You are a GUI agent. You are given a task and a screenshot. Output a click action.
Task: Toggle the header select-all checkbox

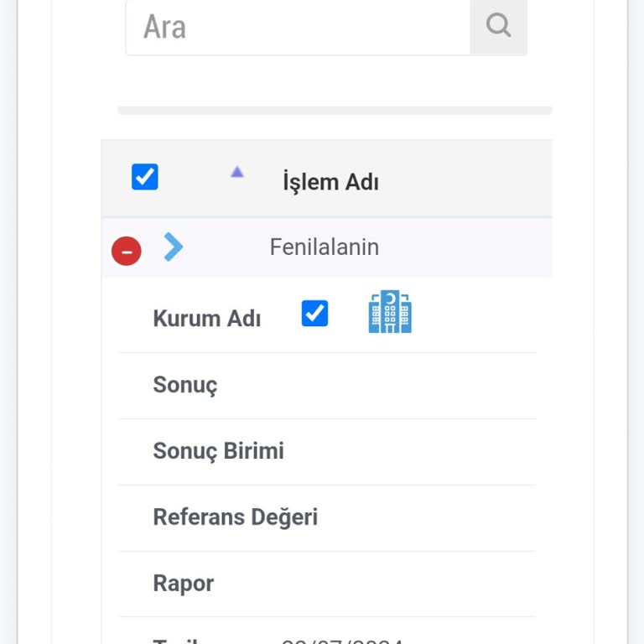pos(144,177)
